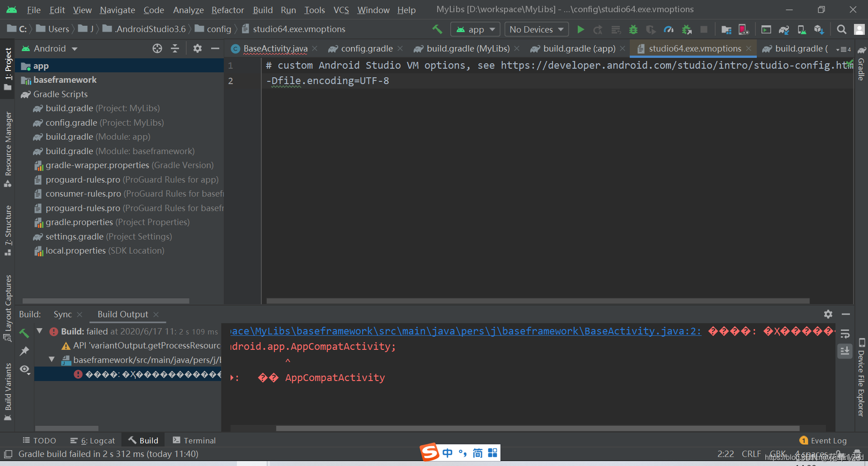Hide the Project panel with minus icon
The height and width of the screenshot is (466, 868).
(215, 48)
